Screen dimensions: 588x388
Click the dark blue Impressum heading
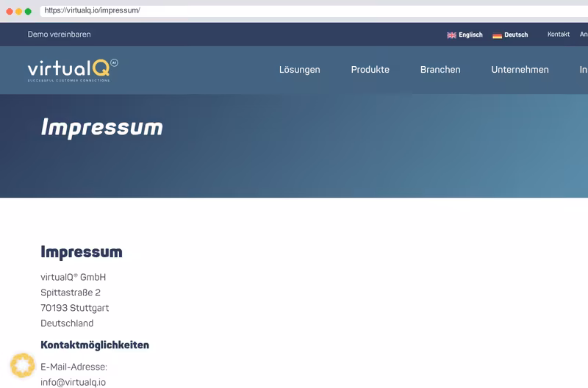pyautogui.click(x=82, y=252)
